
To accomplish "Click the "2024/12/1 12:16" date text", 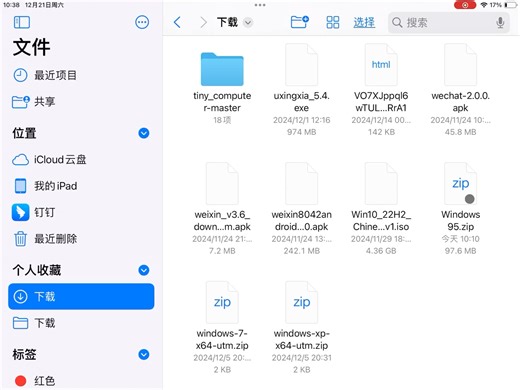I will 301,120.
